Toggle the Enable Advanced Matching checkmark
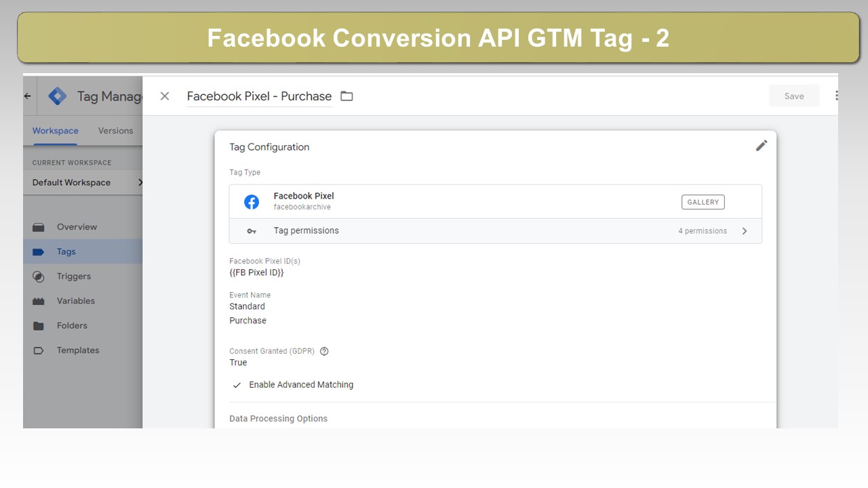 [237, 385]
